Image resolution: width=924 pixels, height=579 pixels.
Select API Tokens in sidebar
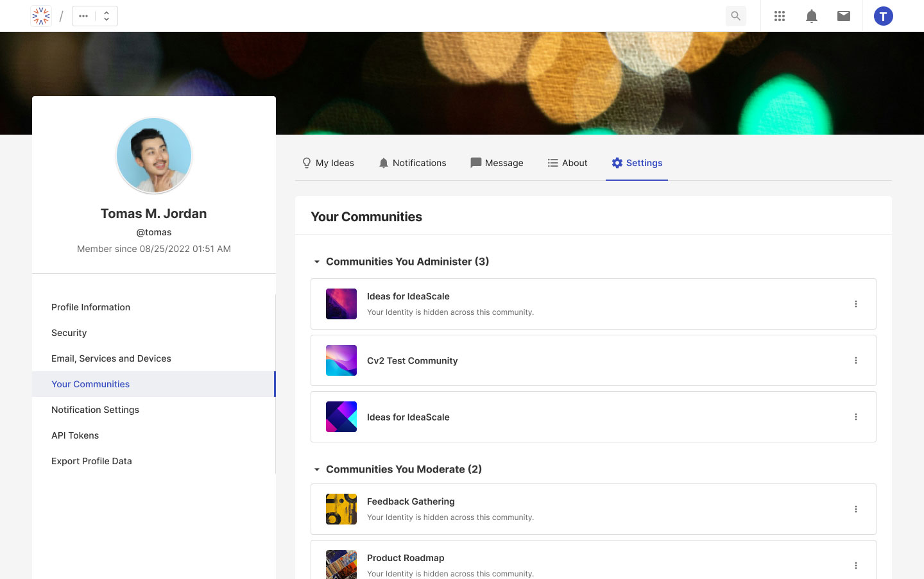coord(75,435)
